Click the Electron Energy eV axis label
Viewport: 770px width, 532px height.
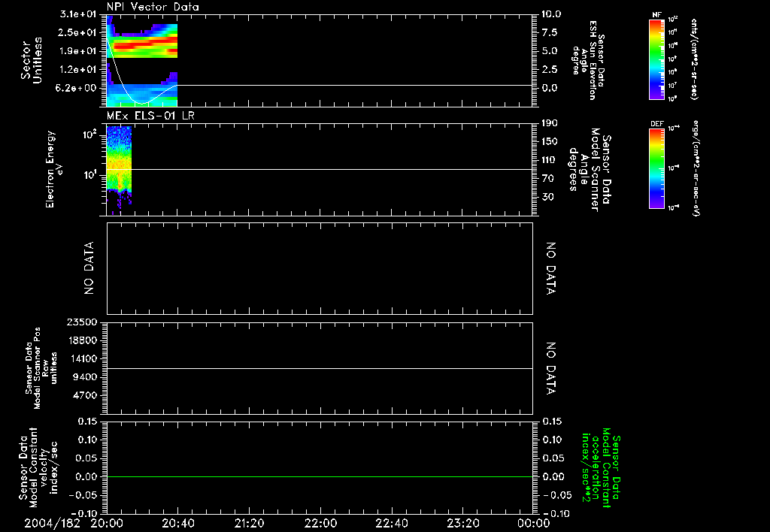tap(54, 169)
